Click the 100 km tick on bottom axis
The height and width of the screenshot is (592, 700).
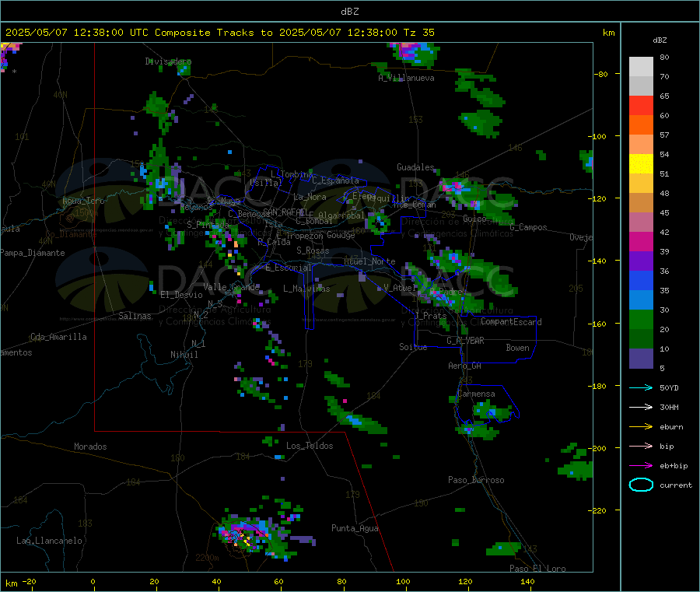[403, 581]
